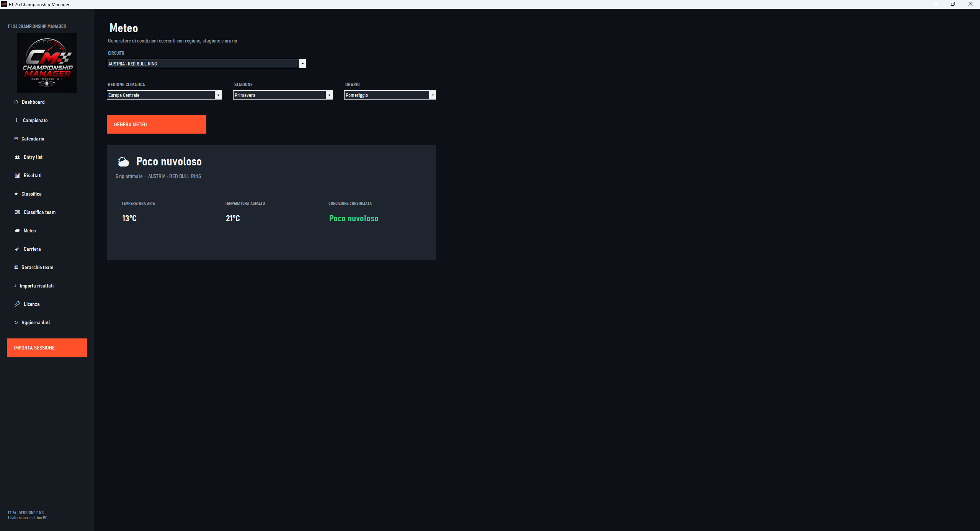Expand the Stagione dropdown showing Primavera
This screenshot has width=980, height=531.
point(283,95)
